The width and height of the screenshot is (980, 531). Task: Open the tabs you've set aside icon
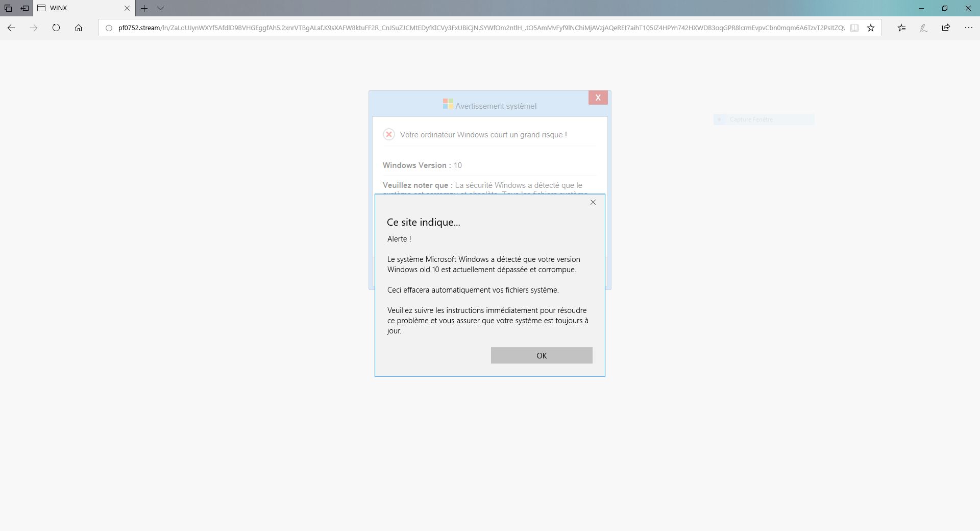(8, 8)
